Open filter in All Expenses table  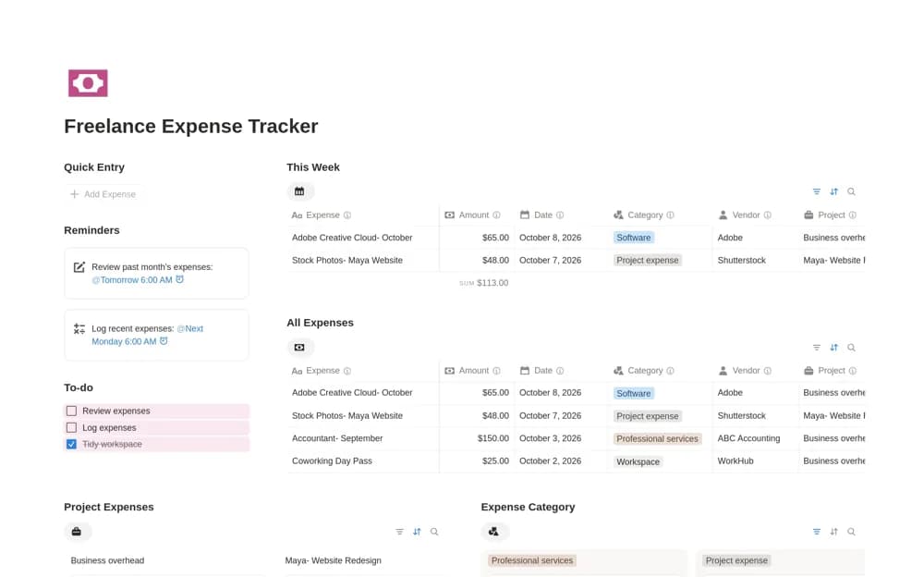816,348
